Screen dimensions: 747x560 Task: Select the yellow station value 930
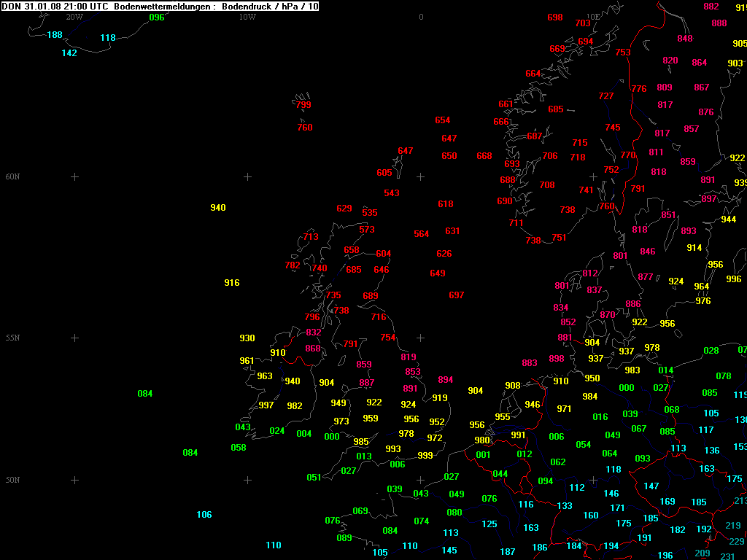pos(247,338)
